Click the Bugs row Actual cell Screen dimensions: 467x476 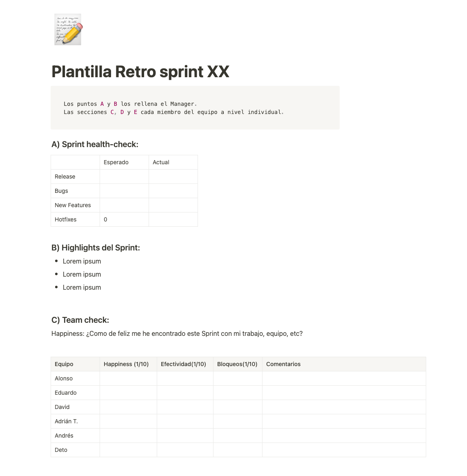click(173, 191)
